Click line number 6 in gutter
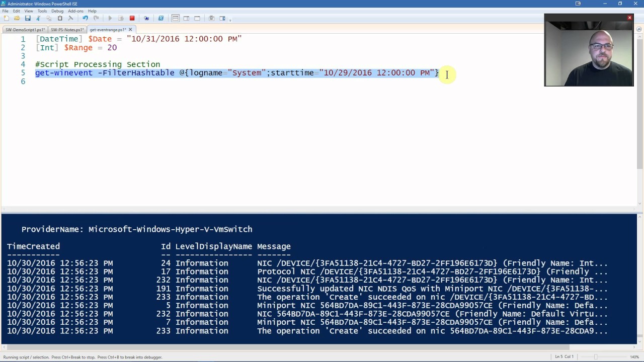Image resolution: width=644 pixels, height=362 pixels. tap(23, 81)
